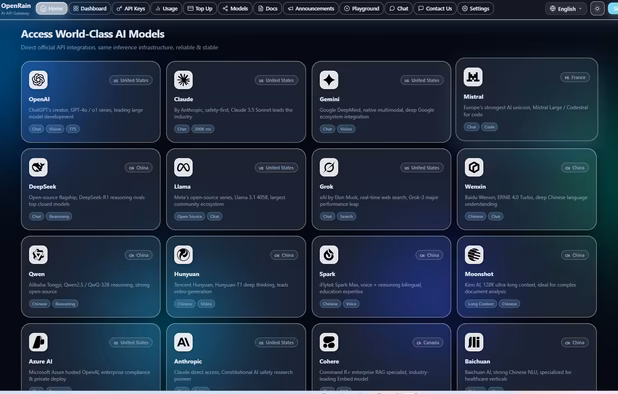
Task: Click the Wenxin hexagon logo icon
Action: pos(474,167)
